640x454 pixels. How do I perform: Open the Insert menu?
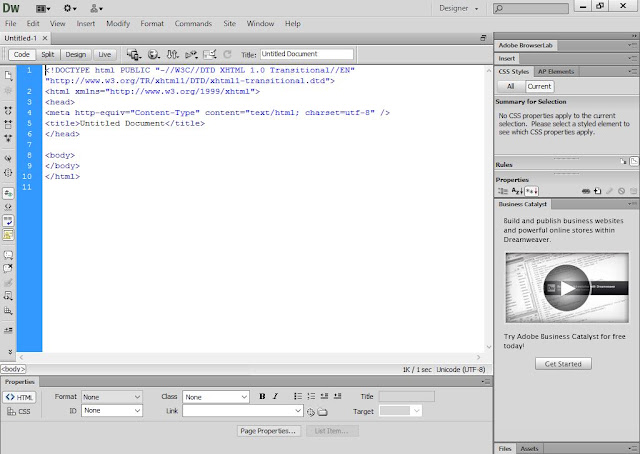[x=86, y=24]
